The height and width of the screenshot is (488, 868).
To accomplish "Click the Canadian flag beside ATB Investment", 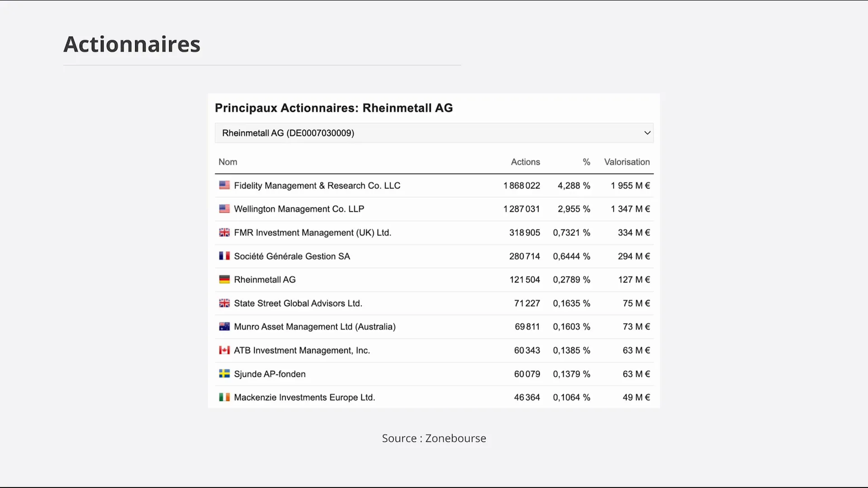I will coord(224,350).
